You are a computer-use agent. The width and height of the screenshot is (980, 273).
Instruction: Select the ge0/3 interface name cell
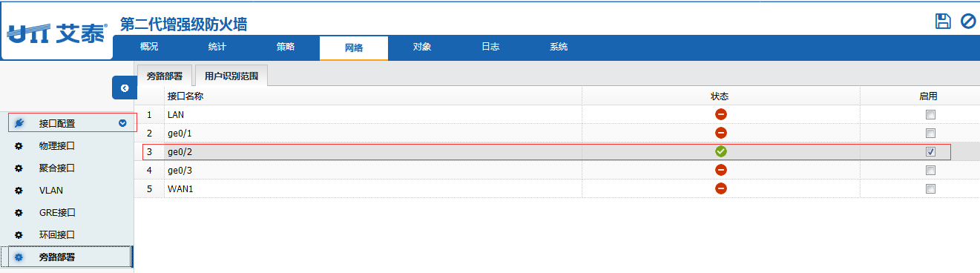(373, 170)
